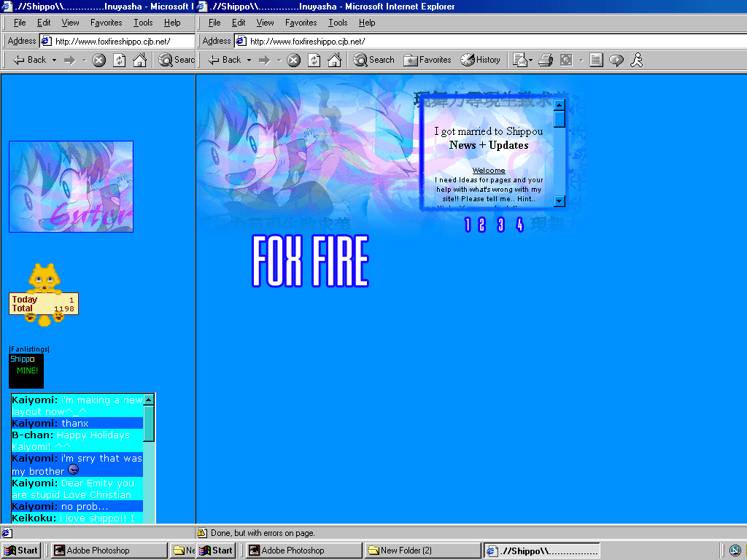The height and width of the screenshot is (560, 747).
Task: Click the chat message 'Happy Holidays Kaiyomi!'
Action: pos(71,440)
